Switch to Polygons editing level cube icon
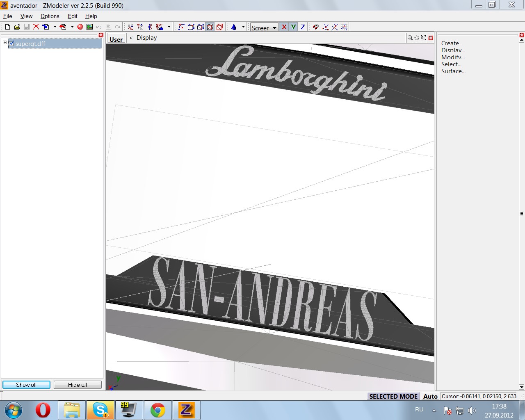525x420 pixels. tap(201, 27)
